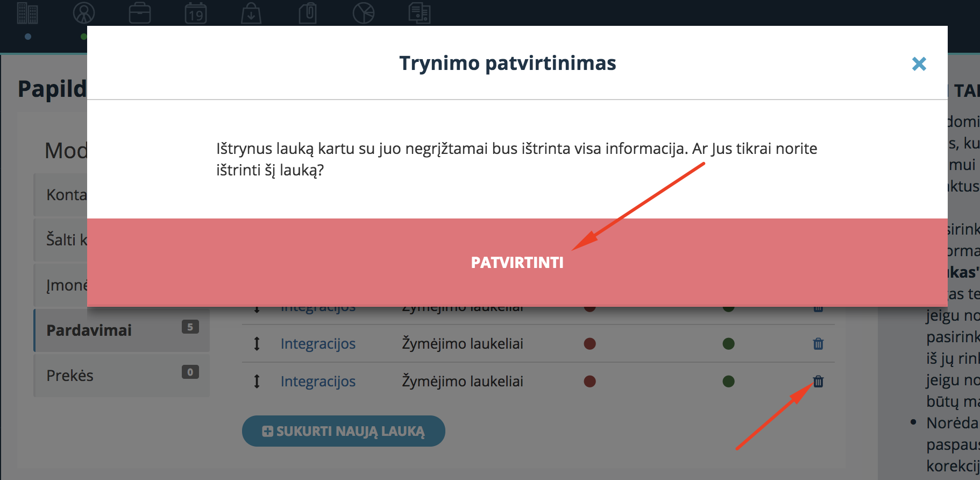Click the 5 badge beside Pardavimai
This screenshot has width=980, height=480.
click(190, 327)
